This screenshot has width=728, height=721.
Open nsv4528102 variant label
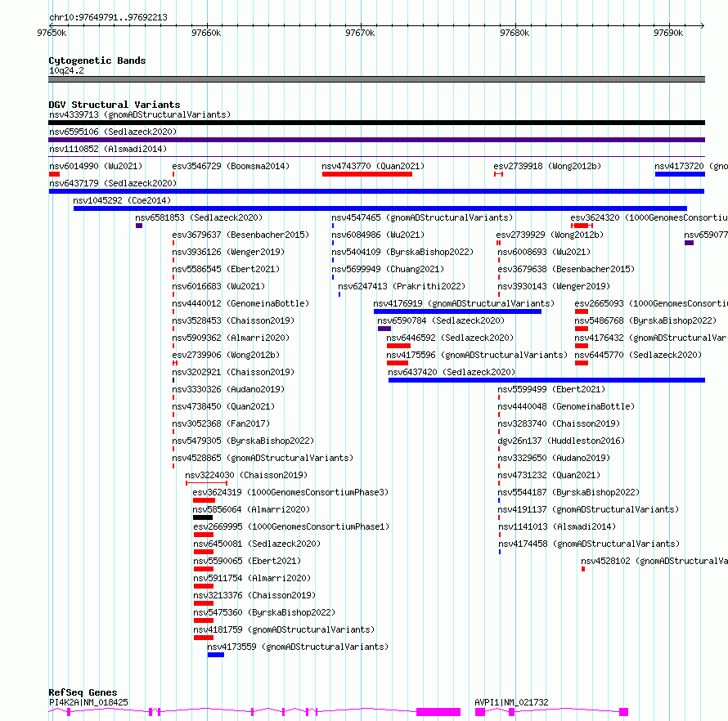coord(654,561)
